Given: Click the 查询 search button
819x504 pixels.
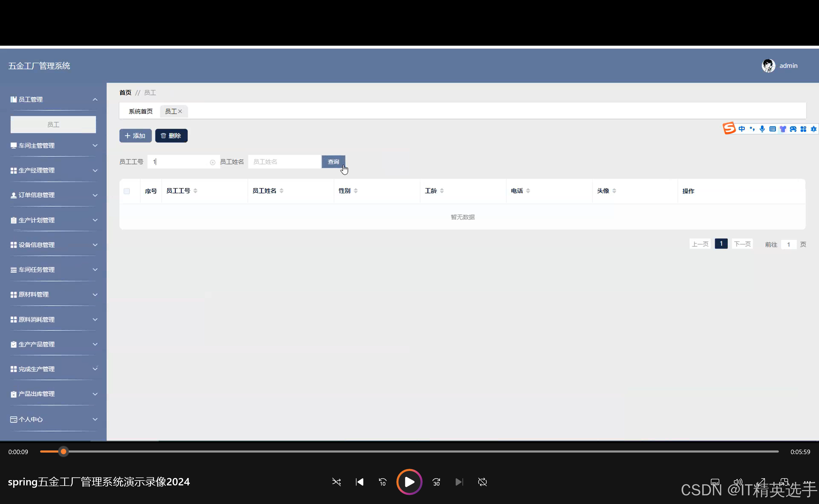Looking at the screenshot, I should click(333, 162).
